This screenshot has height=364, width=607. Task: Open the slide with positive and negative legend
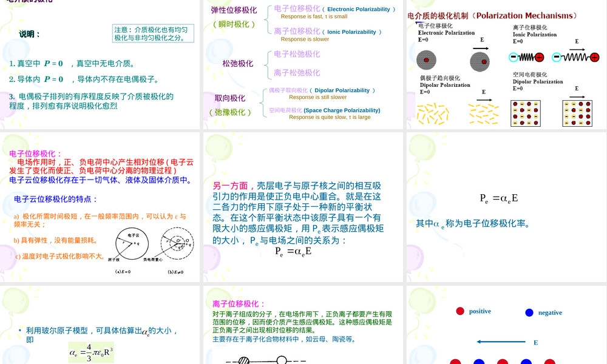[x=507, y=325]
